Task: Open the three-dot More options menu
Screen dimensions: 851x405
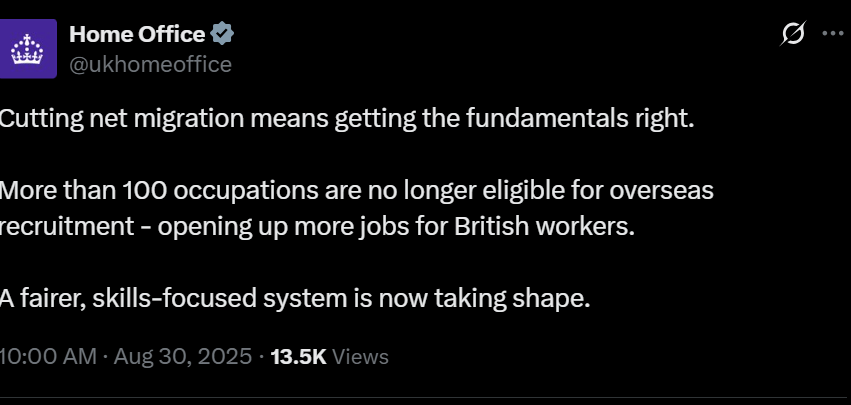Action: 832,33
